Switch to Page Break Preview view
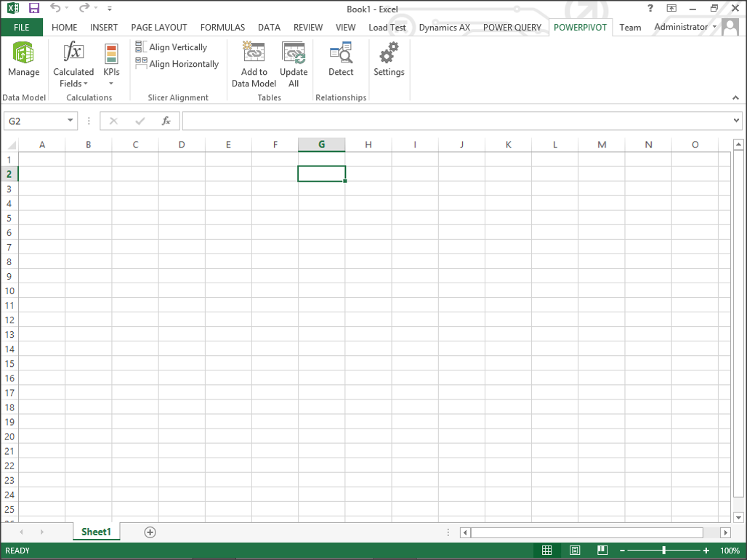Screen dimensions: 747x560 [602, 551]
